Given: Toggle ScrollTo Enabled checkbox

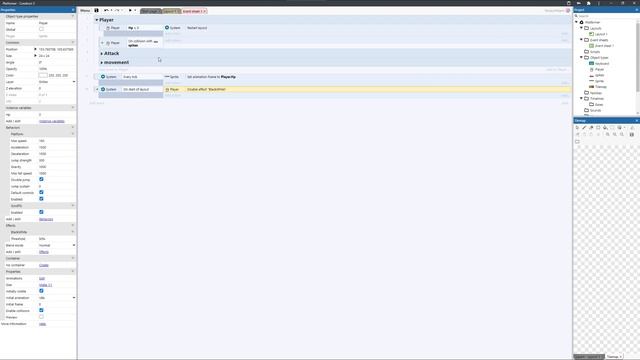Looking at the screenshot, I should coord(41,212).
